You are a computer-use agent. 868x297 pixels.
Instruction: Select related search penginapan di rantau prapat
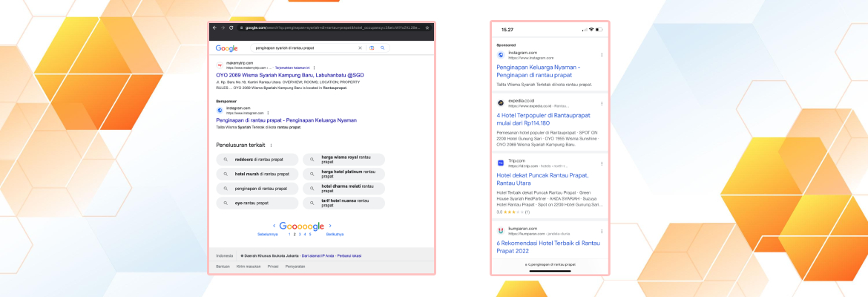pyautogui.click(x=257, y=189)
